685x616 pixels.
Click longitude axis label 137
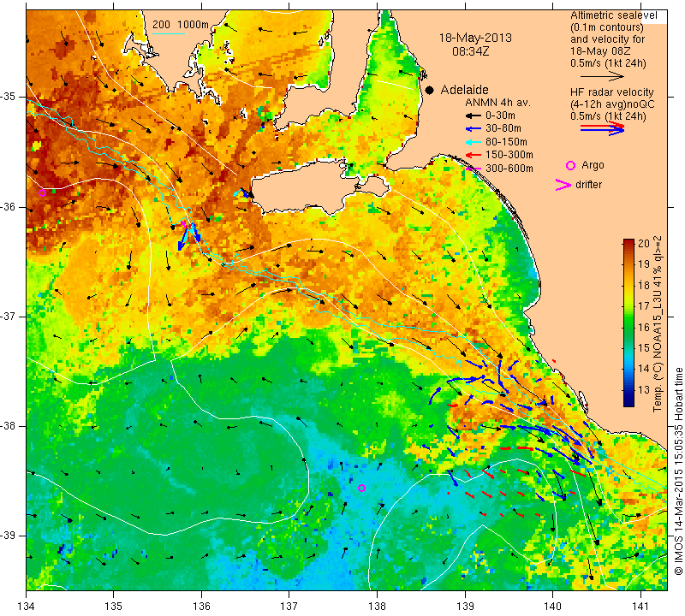click(289, 606)
